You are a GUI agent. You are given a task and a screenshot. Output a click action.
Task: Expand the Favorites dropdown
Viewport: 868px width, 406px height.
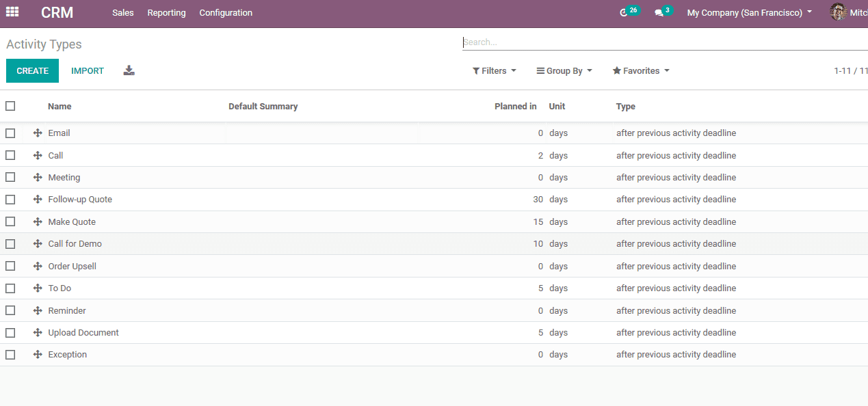(x=641, y=71)
